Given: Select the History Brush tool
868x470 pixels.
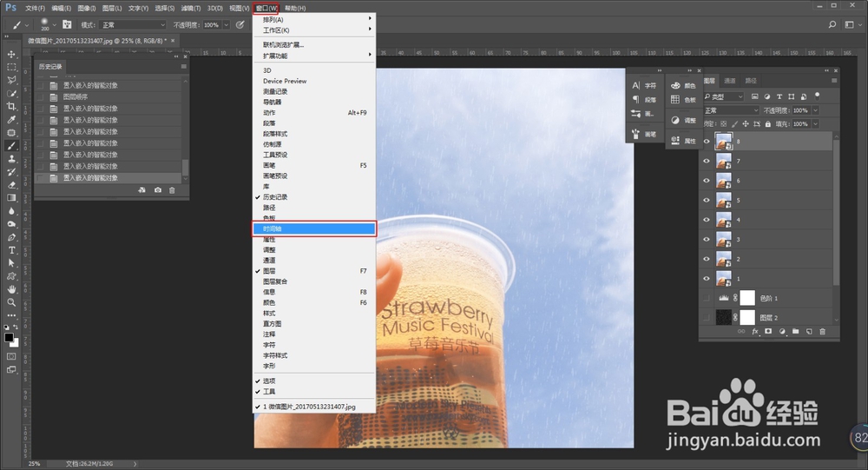Looking at the screenshot, I should point(11,172).
